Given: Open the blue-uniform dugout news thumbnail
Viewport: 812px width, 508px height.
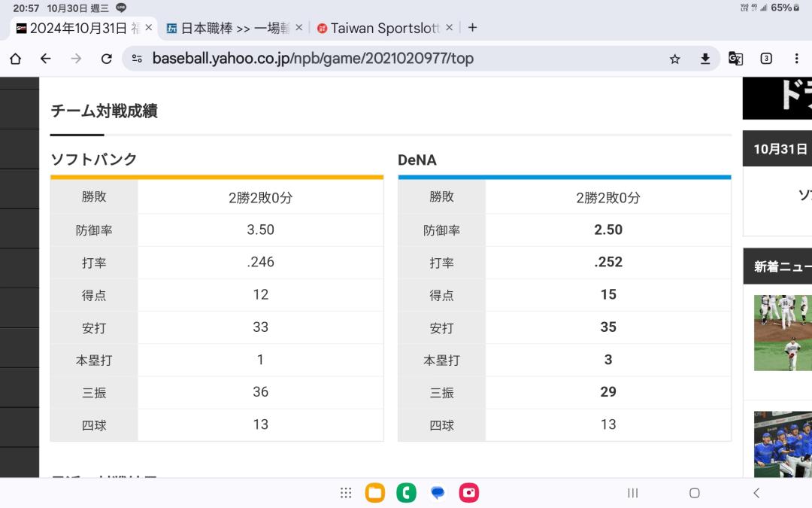Looking at the screenshot, I should pyautogui.click(x=783, y=444).
